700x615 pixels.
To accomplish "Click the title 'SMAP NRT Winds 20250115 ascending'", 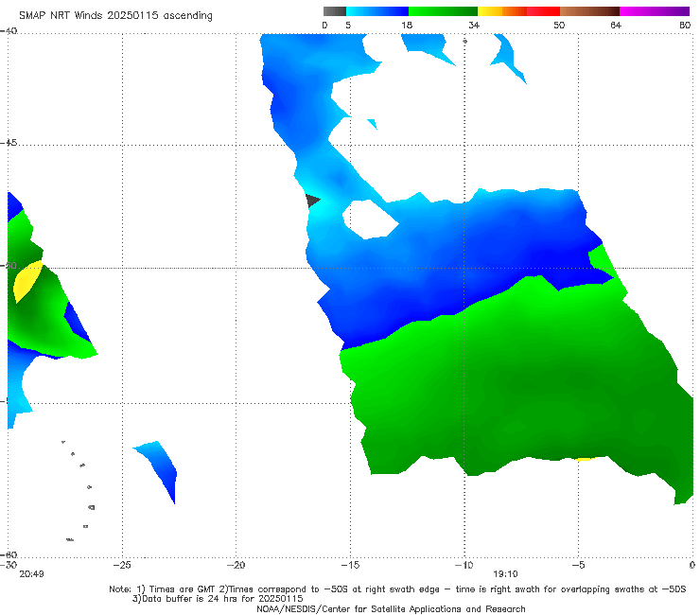I will tap(115, 16).
